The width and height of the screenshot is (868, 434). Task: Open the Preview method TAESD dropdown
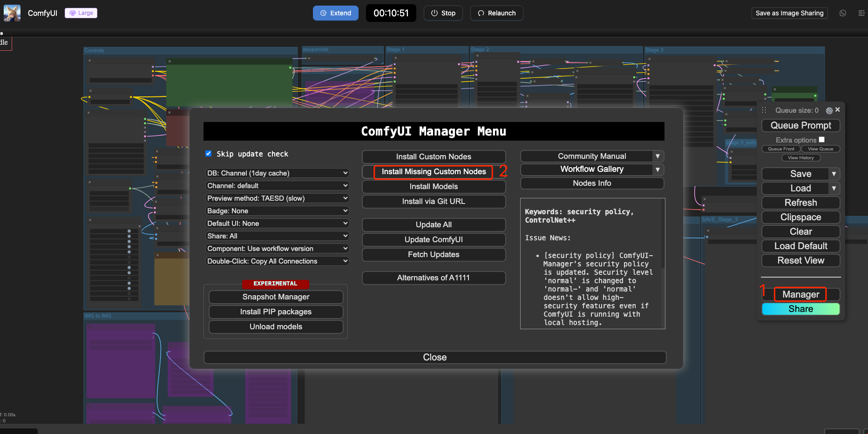click(278, 198)
